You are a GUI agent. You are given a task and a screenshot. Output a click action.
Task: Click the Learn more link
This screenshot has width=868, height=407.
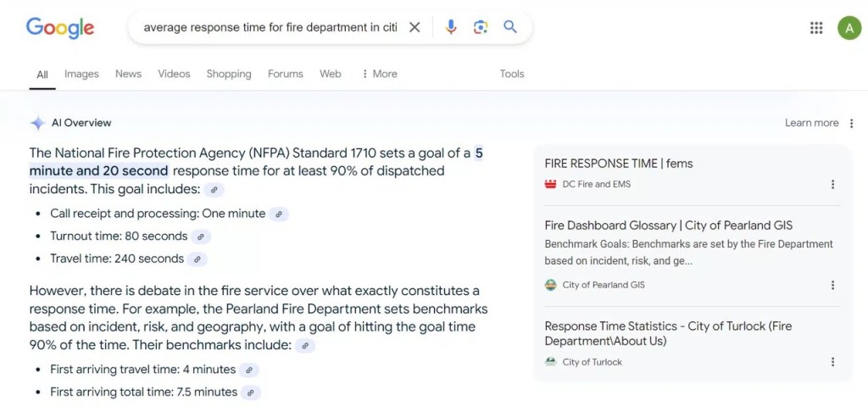point(811,123)
